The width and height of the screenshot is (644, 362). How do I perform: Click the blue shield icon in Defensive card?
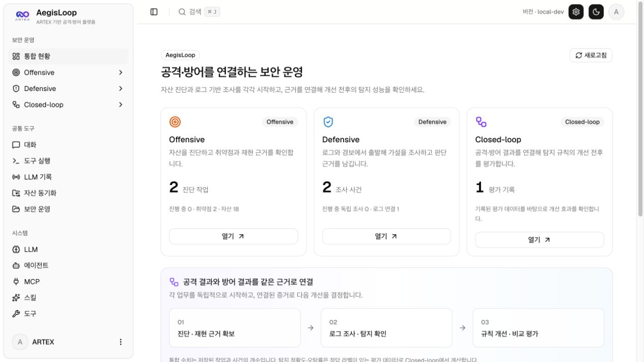pyautogui.click(x=328, y=122)
